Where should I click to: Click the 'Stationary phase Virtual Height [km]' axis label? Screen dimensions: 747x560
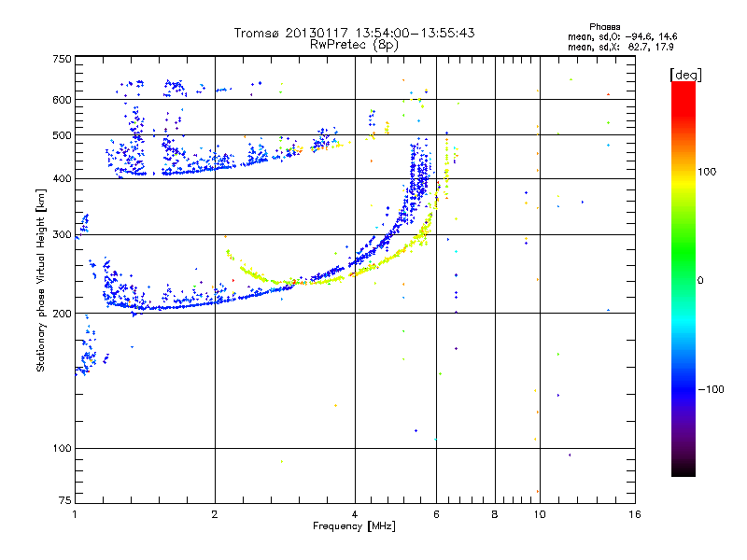[40, 281]
